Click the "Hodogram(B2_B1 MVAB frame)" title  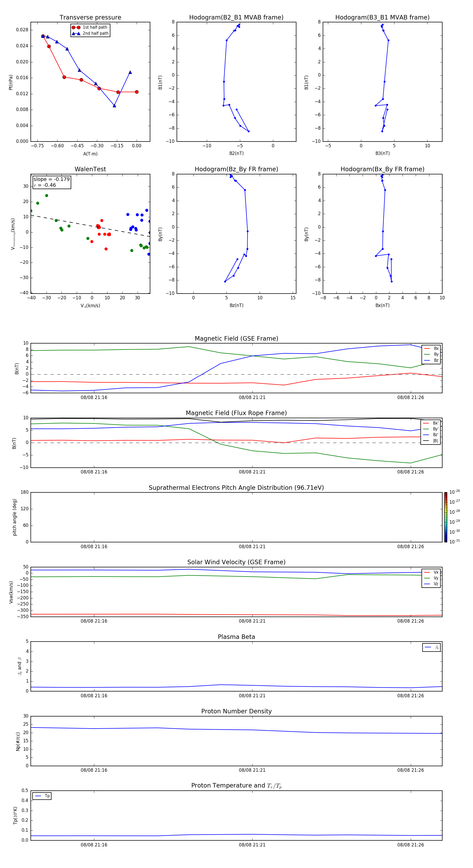coord(236,17)
